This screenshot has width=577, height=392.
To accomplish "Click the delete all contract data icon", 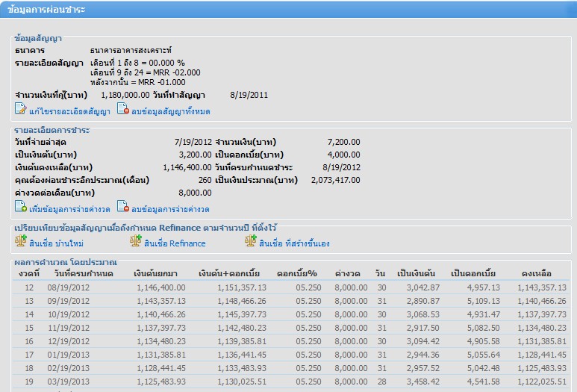I will [123, 110].
